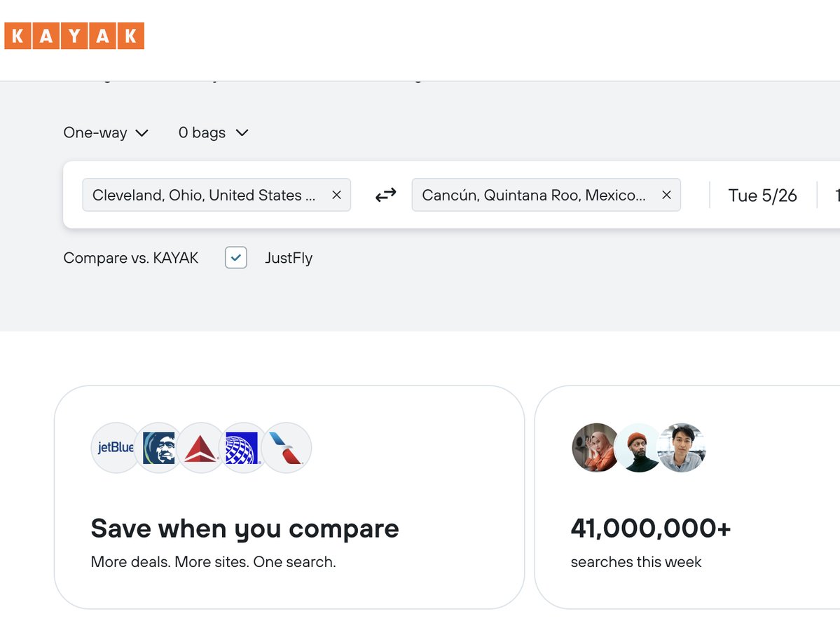Swap origin and destination airports
840x628 pixels.
(386, 195)
